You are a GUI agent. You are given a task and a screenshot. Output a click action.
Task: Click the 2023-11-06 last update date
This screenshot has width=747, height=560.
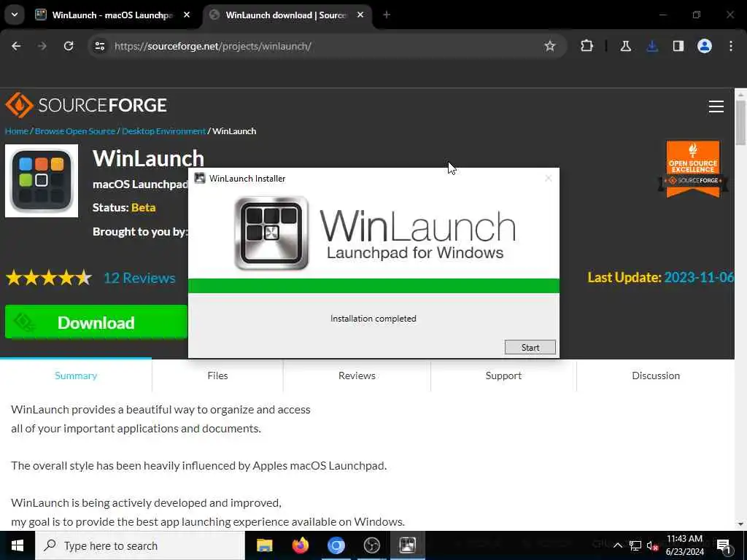point(699,277)
